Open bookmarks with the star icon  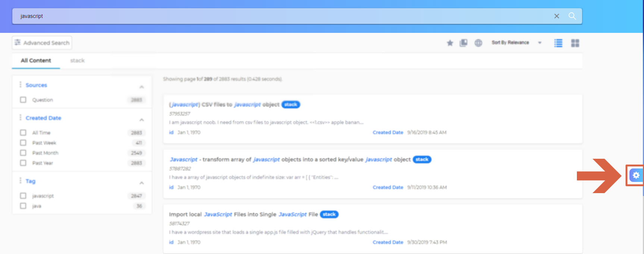[x=450, y=43]
